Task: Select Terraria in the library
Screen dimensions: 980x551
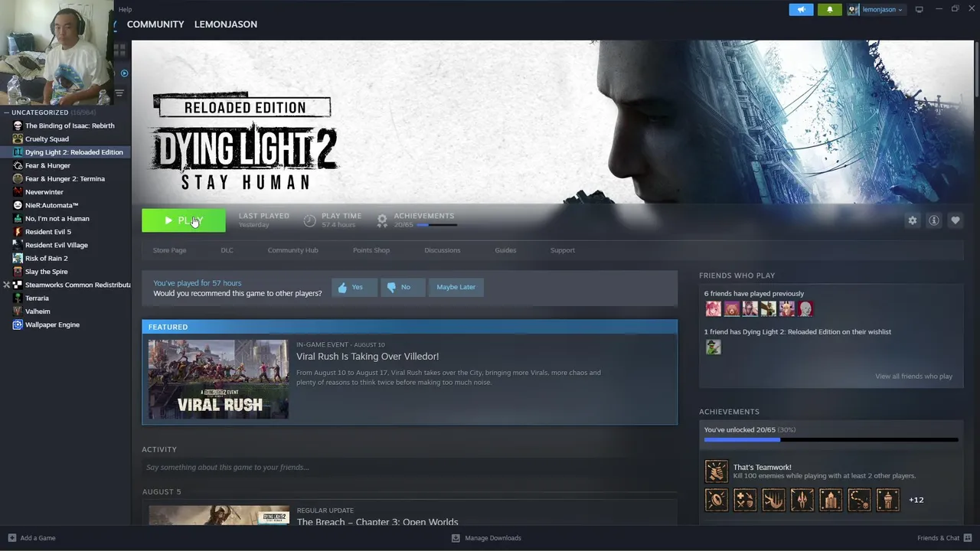Action: pyautogui.click(x=37, y=298)
